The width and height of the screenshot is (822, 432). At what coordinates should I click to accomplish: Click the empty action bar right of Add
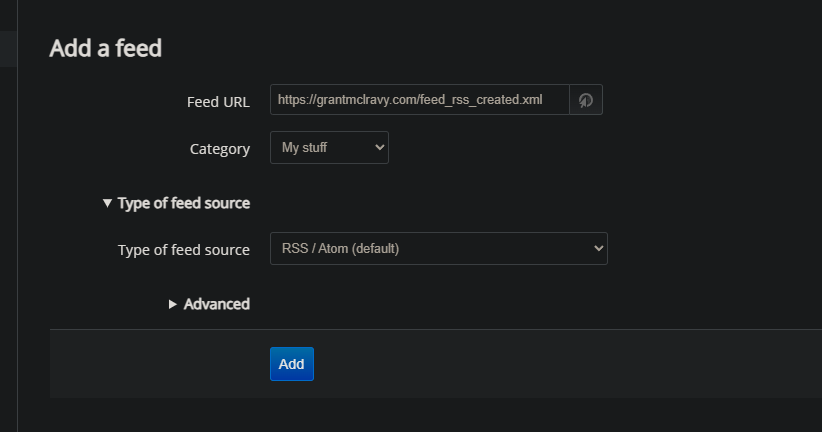tap(560, 364)
